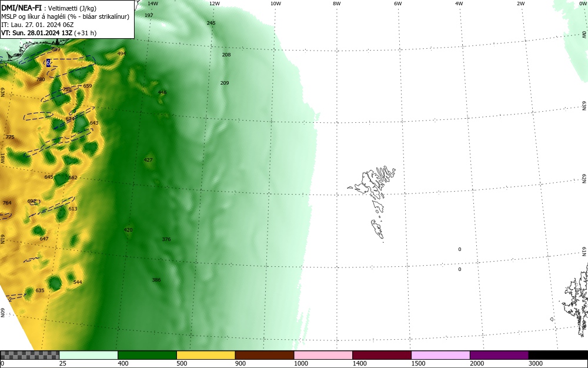Click the CAPE value "780"
Viewport: 588px width, 368px height.
[41, 79]
